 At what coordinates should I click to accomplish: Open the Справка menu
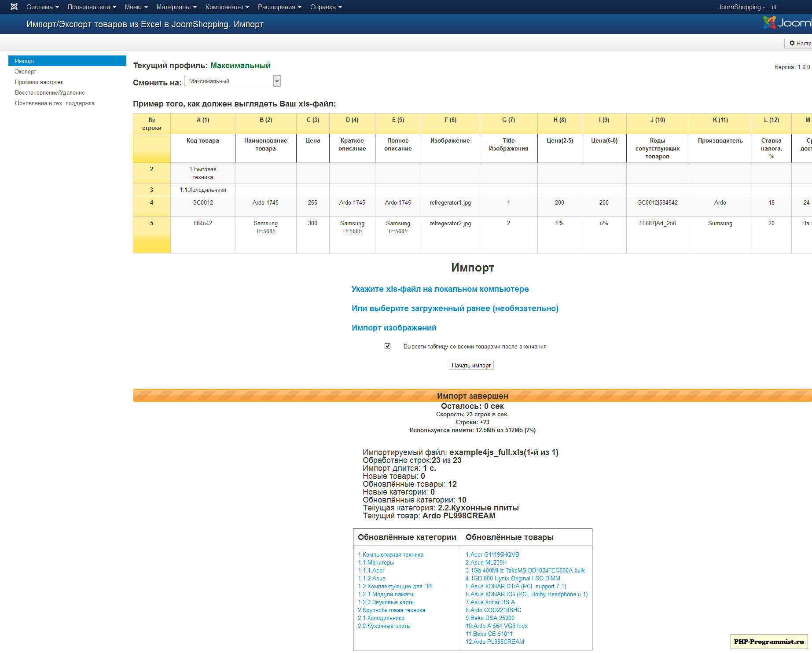click(326, 7)
